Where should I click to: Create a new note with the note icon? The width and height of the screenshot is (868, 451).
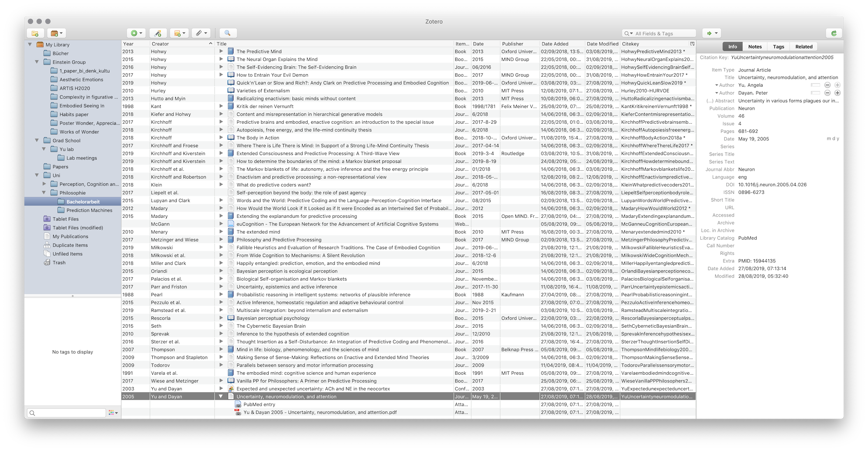(178, 33)
